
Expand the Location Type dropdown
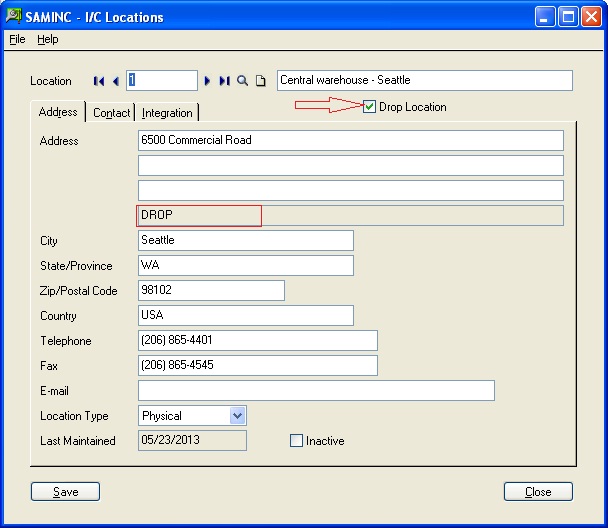click(x=237, y=416)
